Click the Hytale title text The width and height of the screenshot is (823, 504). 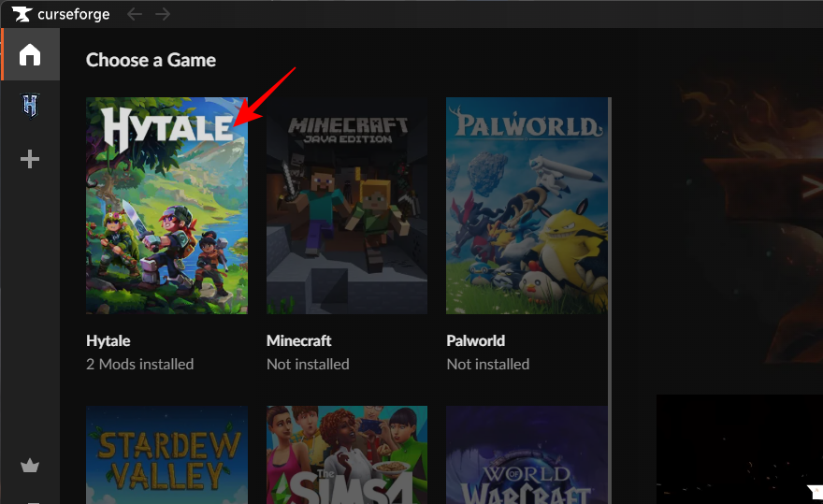click(x=108, y=340)
